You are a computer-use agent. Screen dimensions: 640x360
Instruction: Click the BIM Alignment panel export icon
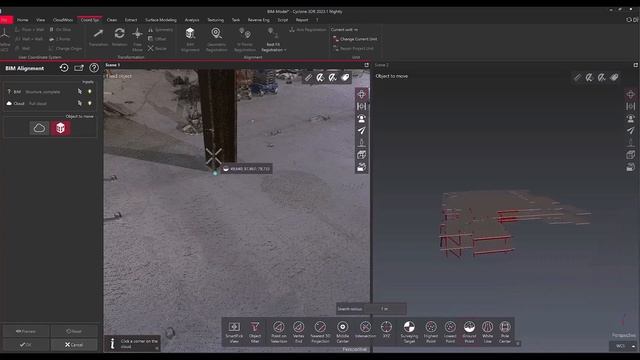coord(79,68)
